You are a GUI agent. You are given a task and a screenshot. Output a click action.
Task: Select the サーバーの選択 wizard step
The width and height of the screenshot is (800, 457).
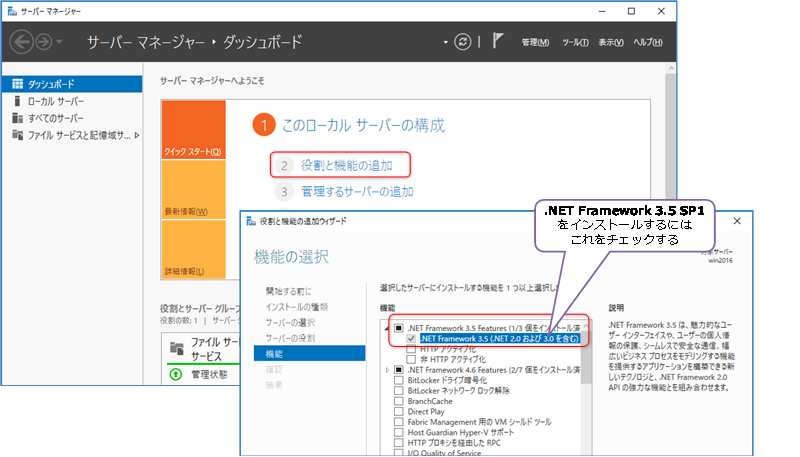(290, 323)
